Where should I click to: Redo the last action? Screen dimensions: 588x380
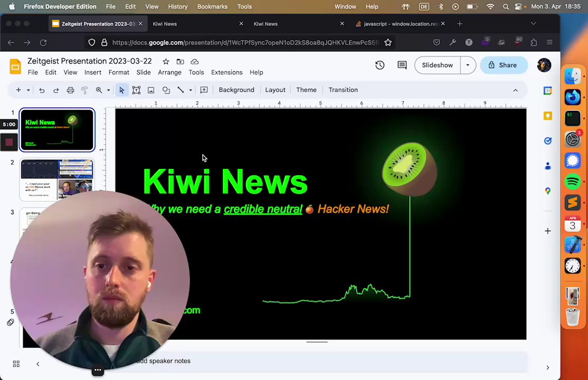[x=56, y=90]
